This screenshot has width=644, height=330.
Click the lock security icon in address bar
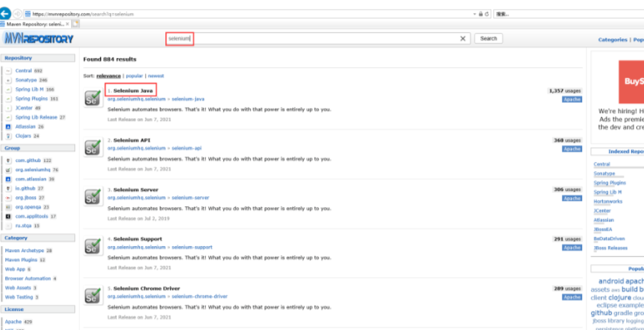480,14
